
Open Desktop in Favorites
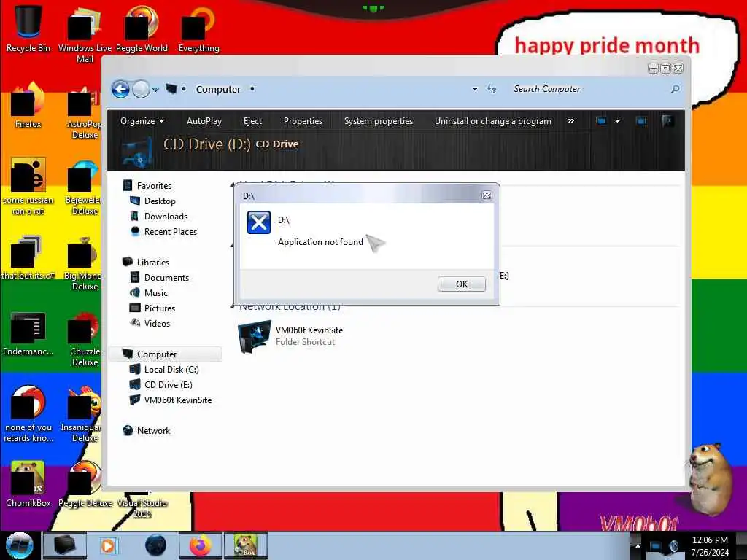(x=160, y=201)
